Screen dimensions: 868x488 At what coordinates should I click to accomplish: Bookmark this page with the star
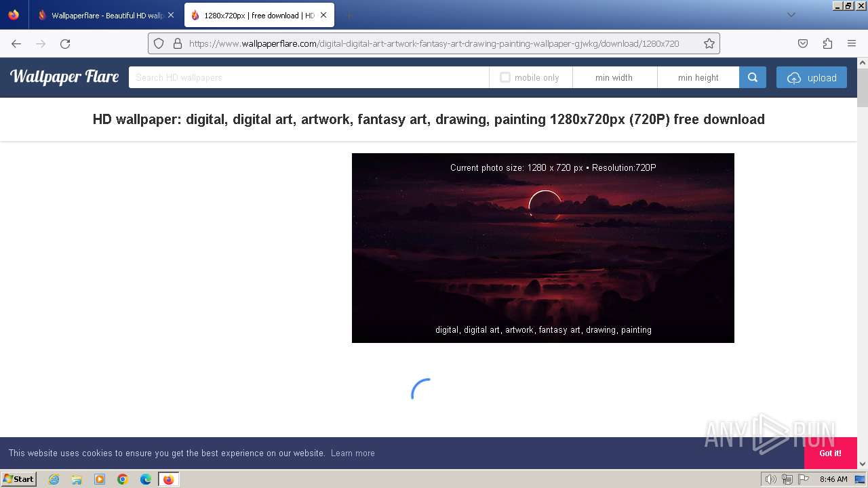tap(709, 43)
